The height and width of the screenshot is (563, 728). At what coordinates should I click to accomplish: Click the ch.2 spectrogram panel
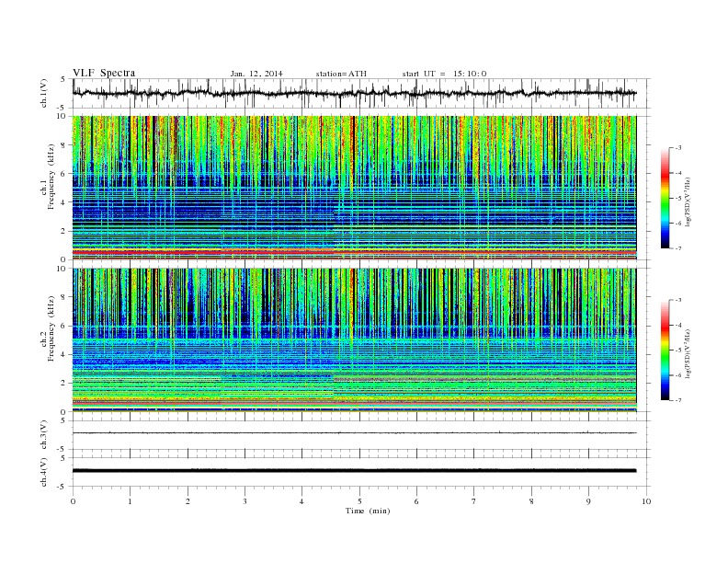[x=354, y=340]
